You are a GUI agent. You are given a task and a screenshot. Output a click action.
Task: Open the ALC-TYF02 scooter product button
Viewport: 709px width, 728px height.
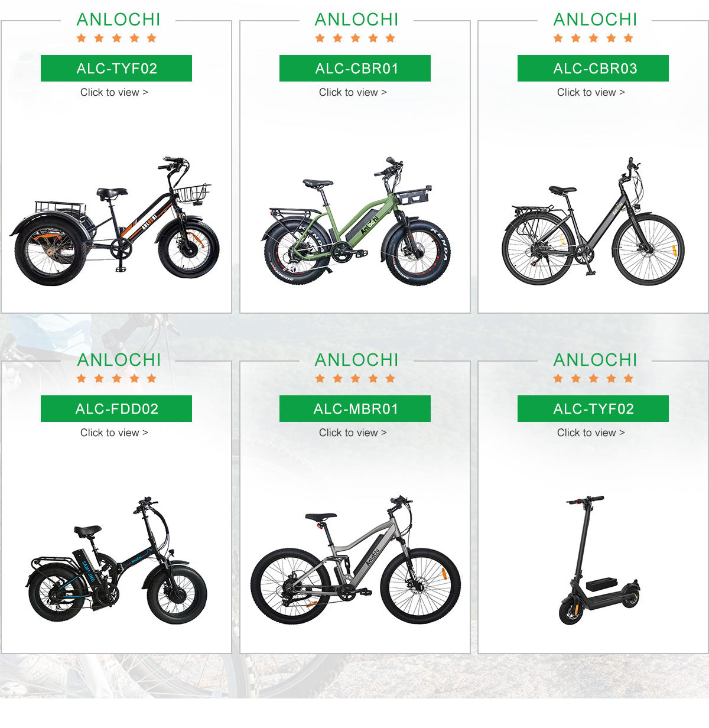point(593,409)
